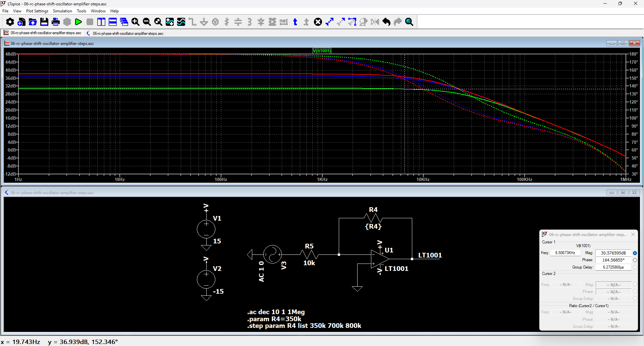Close the cursor readout dialog

633,235
